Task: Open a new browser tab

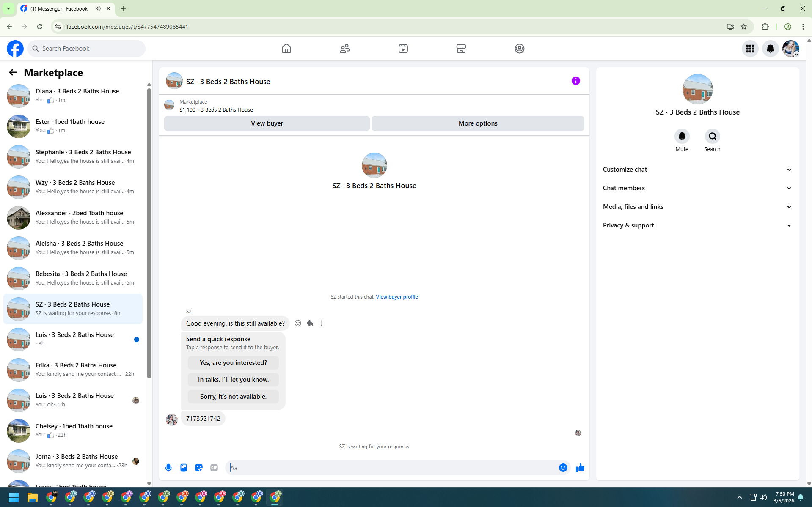Action: click(124, 8)
